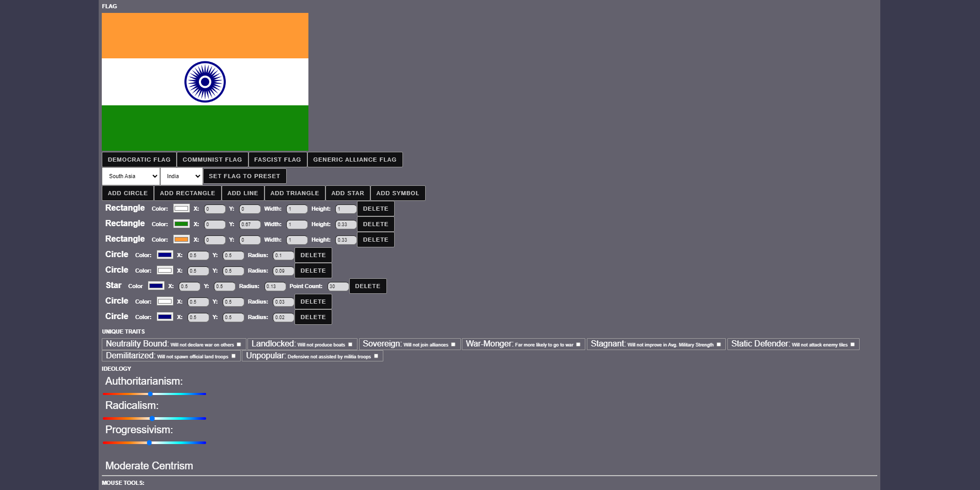Open the Star shape color picker
980x490 pixels.
coord(156,286)
